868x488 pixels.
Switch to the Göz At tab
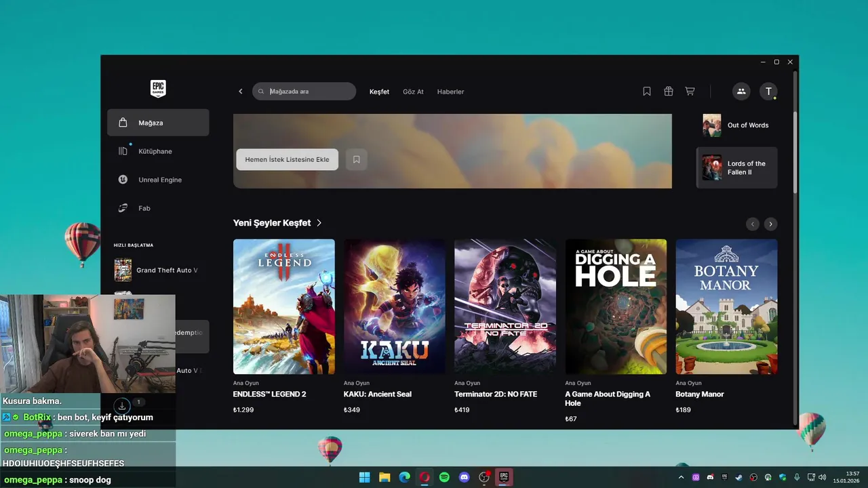click(413, 91)
